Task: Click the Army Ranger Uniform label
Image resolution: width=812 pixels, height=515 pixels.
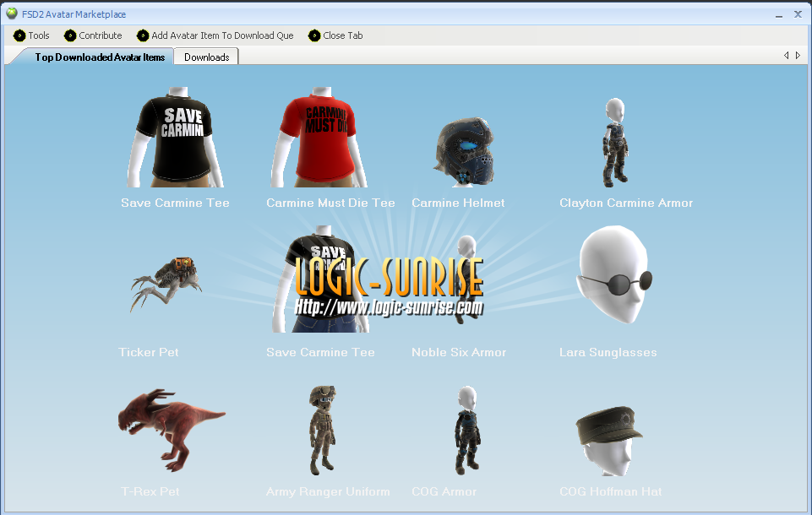Action: (328, 491)
